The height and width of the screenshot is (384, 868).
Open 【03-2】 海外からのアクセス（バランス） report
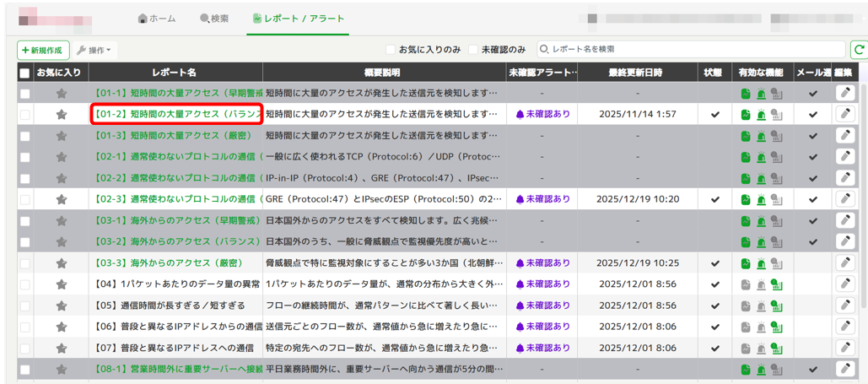tap(177, 241)
